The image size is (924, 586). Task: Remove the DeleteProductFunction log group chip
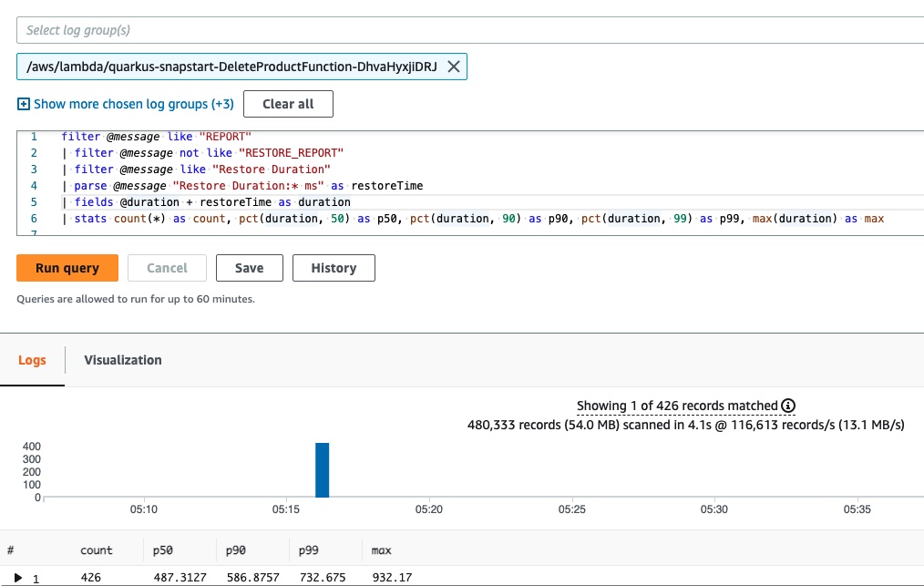453,67
